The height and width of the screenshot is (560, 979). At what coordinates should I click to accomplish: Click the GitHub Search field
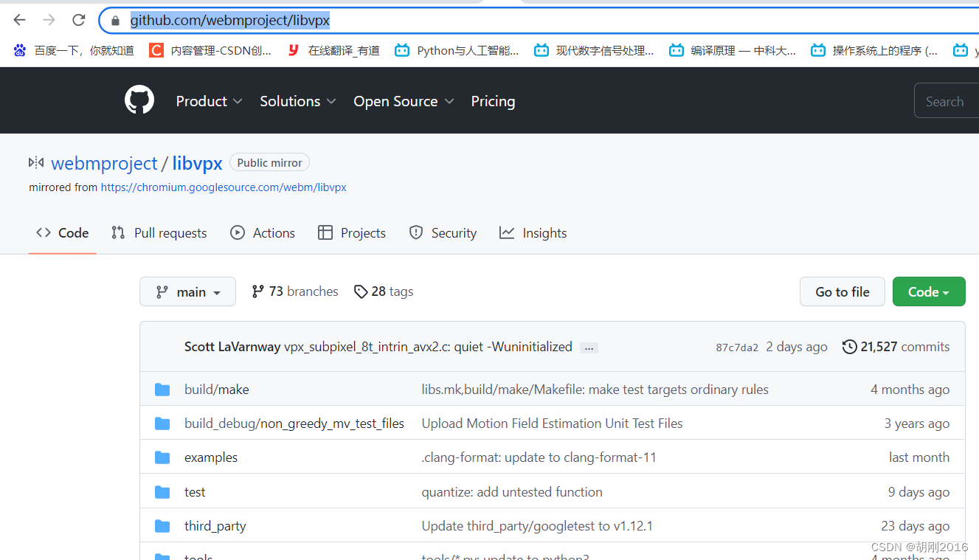pos(947,101)
